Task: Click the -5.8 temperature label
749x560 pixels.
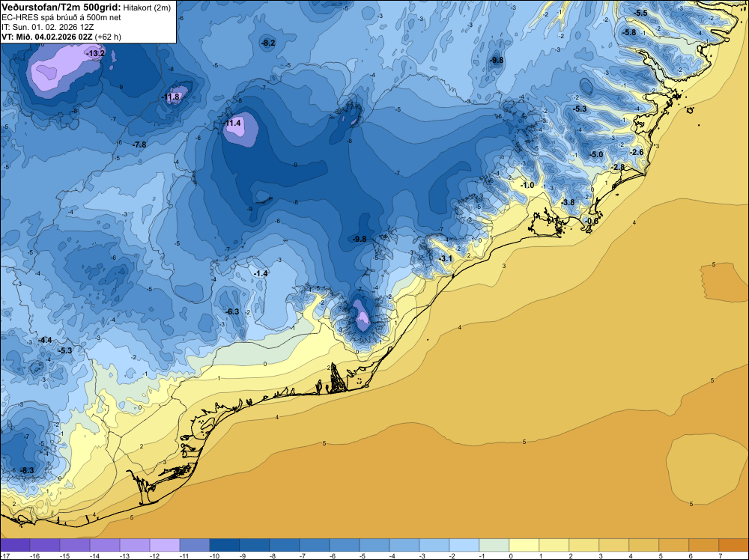Action: (629, 32)
